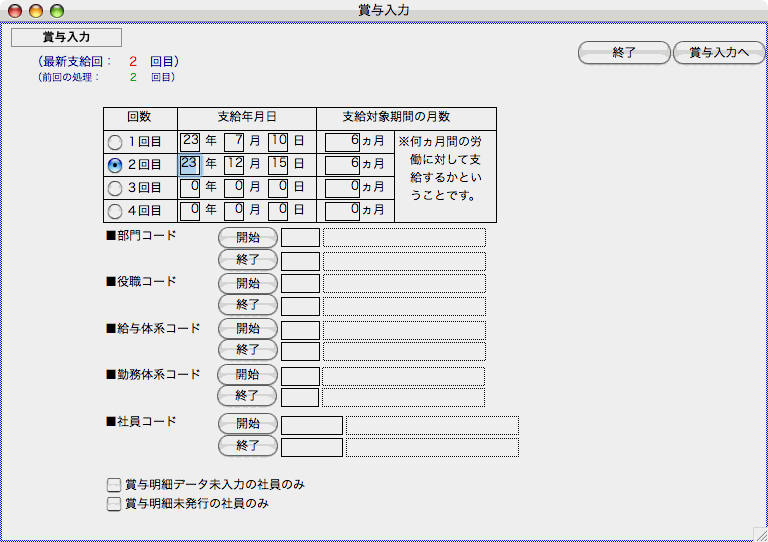Click 終了 button for 社員コード
Viewport: 768px width, 542px height.
coord(247,446)
